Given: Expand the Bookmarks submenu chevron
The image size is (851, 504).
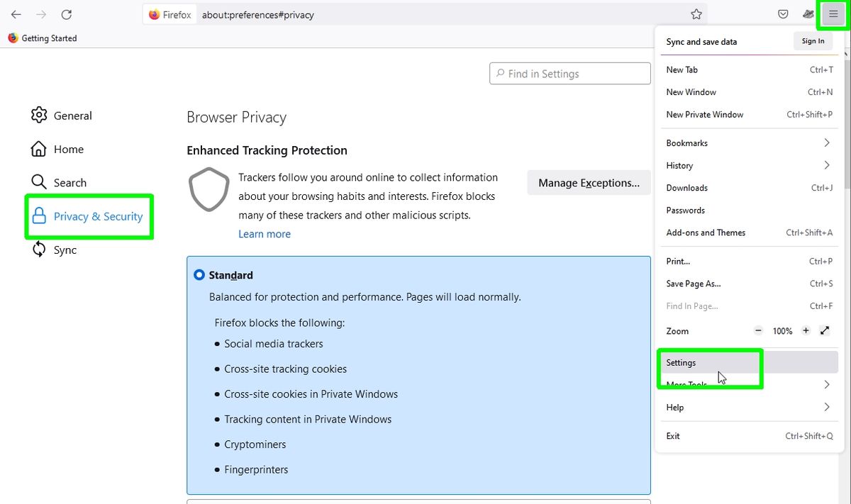Looking at the screenshot, I should [x=827, y=142].
